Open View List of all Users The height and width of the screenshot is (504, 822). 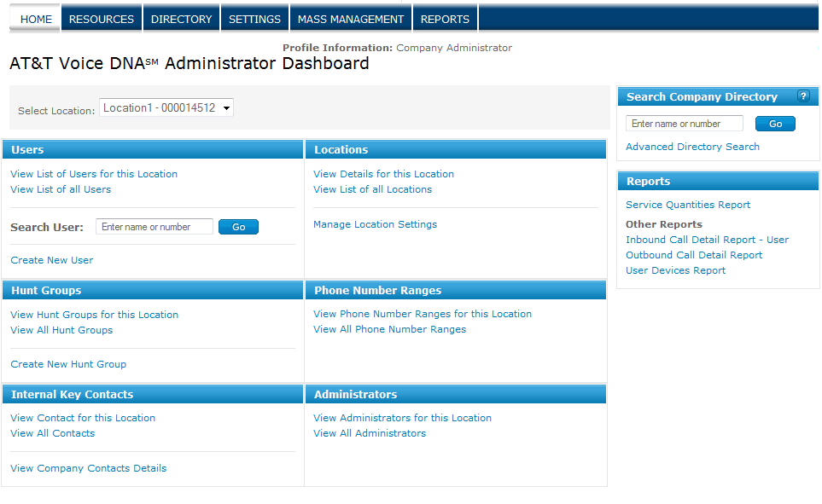tap(61, 189)
